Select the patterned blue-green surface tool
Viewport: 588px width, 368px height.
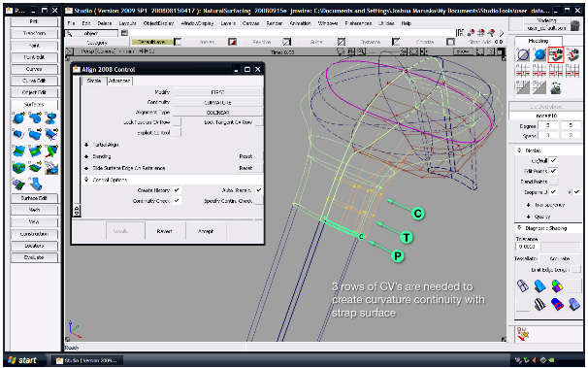pyautogui.click(x=18, y=184)
